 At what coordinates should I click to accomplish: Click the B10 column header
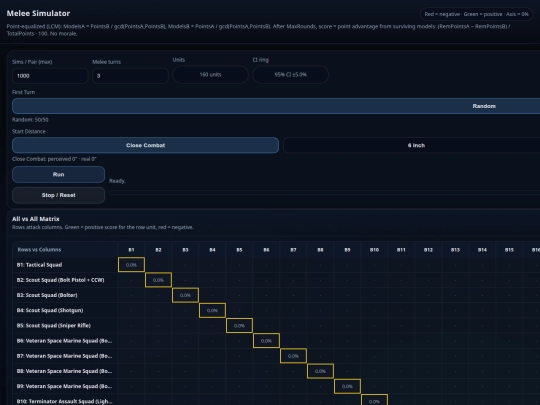(374, 250)
